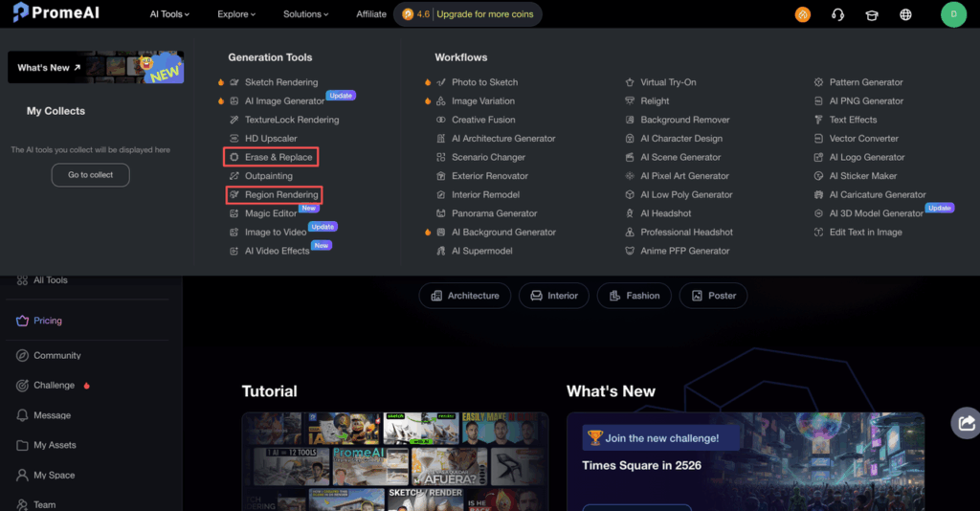The height and width of the screenshot is (511, 980).
Task: Open AI Image Generator tool
Action: (x=284, y=100)
